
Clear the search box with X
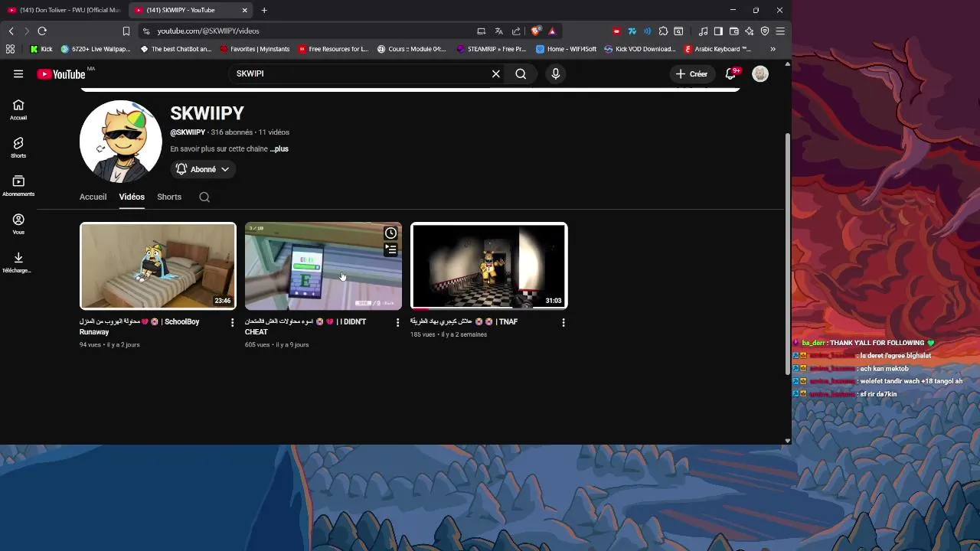tap(496, 73)
